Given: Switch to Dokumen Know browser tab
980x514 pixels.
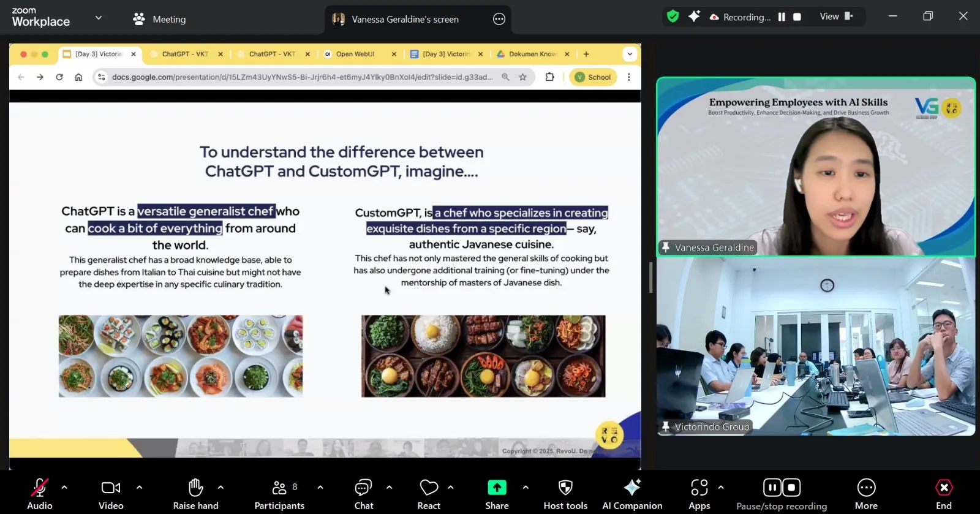Looking at the screenshot, I should (532, 54).
